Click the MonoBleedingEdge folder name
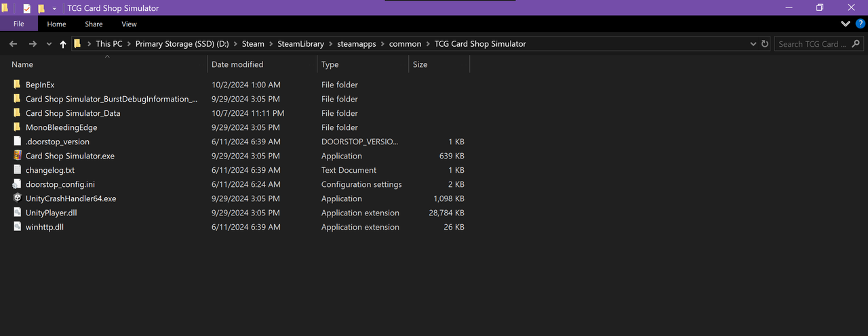 pyautogui.click(x=62, y=127)
